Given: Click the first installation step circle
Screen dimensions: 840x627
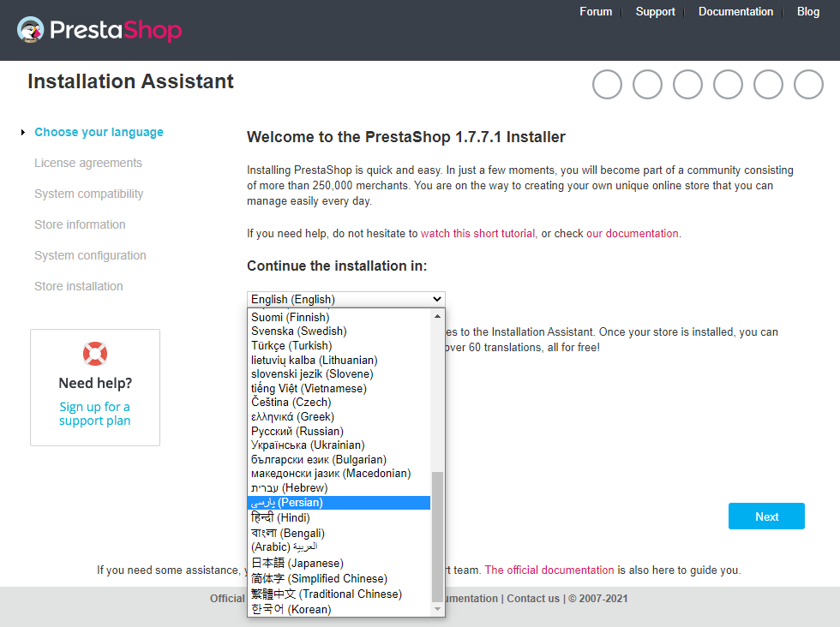Looking at the screenshot, I should click(x=607, y=85).
